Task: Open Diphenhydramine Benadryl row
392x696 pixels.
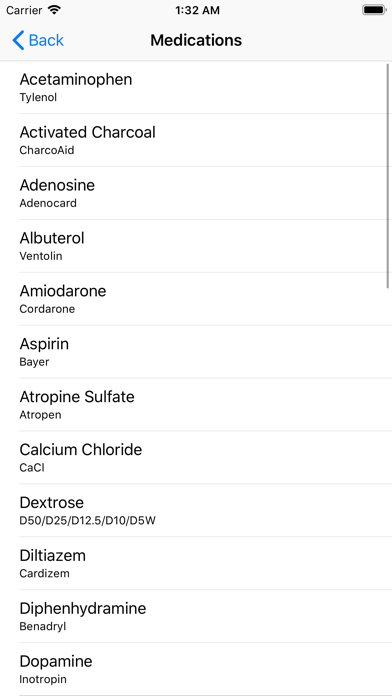Action: (x=196, y=616)
